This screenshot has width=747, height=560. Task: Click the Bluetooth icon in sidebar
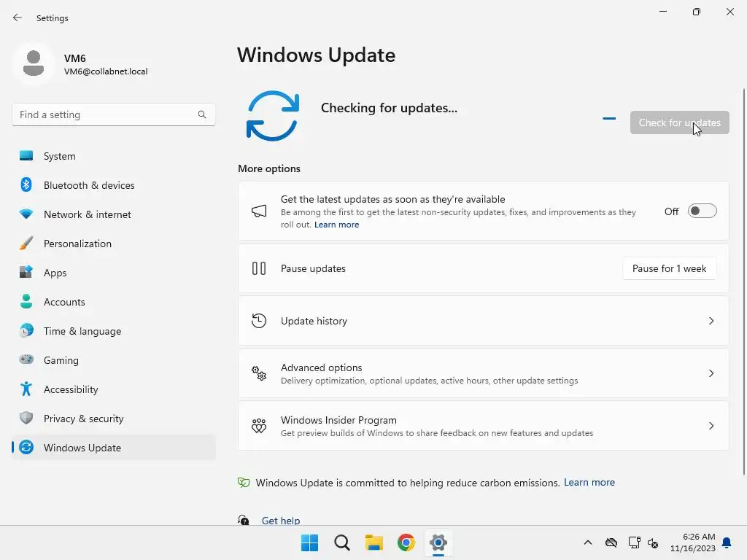click(x=26, y=184)
